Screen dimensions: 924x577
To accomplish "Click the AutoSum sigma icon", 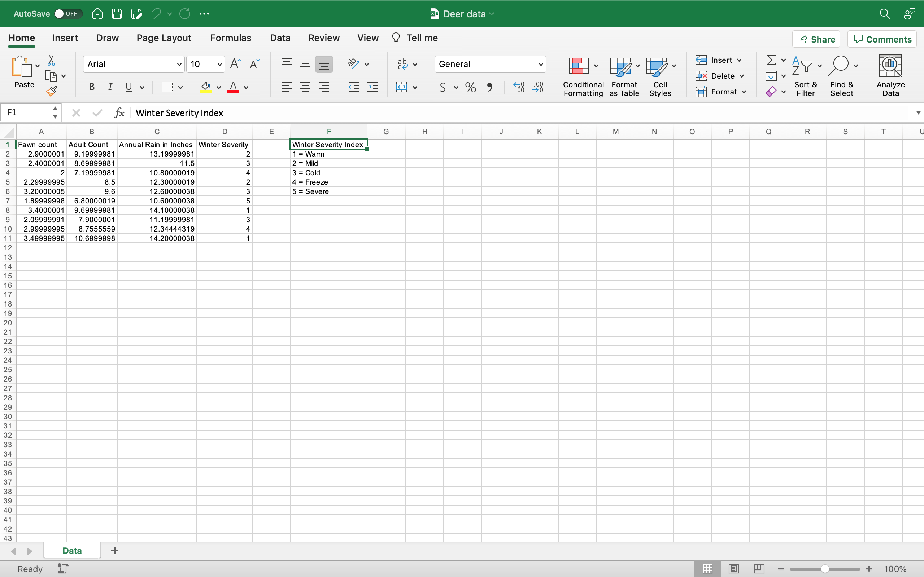I will pyautogui.click(x=771, y=60).
